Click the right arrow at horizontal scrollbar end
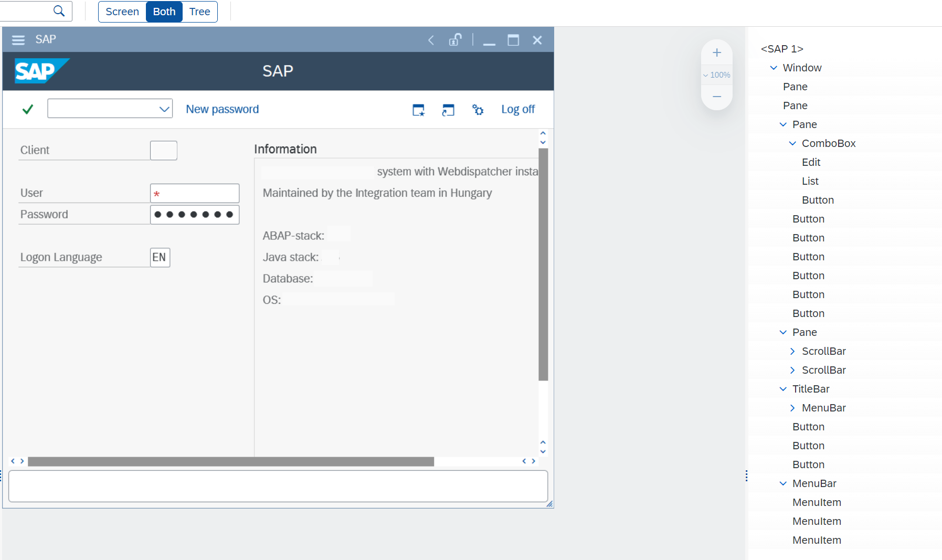 [533, 461]
